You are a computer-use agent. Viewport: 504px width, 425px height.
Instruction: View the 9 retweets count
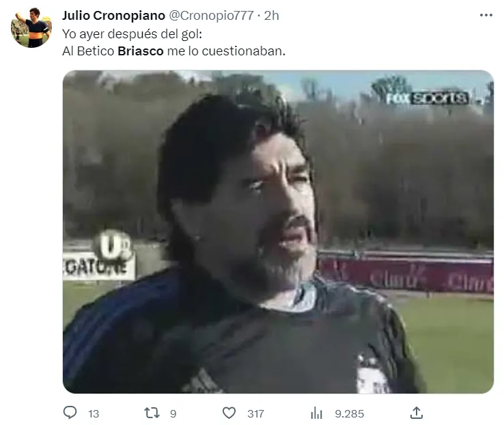(x=173, y=413)
